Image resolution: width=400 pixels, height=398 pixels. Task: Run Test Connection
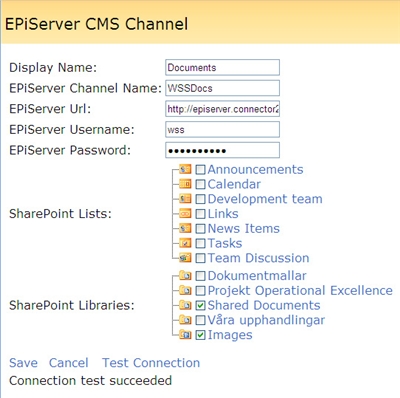click(x=151, y=363)
